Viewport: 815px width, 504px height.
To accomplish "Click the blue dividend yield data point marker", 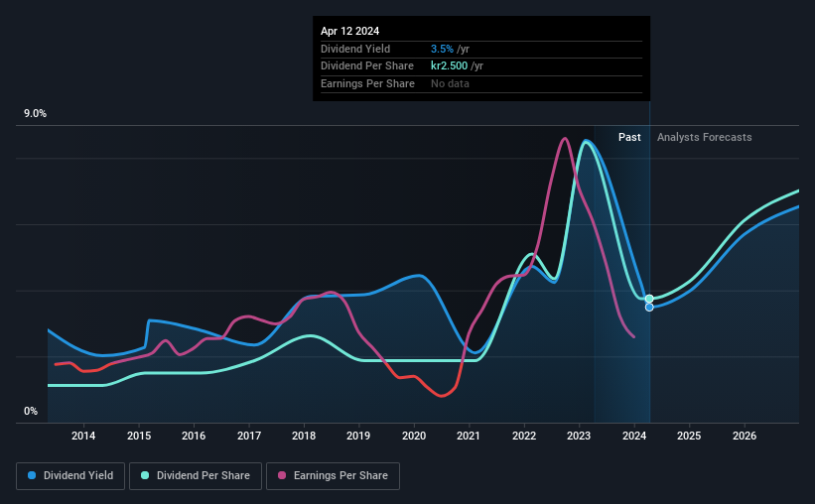I will click(x=649, y=308).
